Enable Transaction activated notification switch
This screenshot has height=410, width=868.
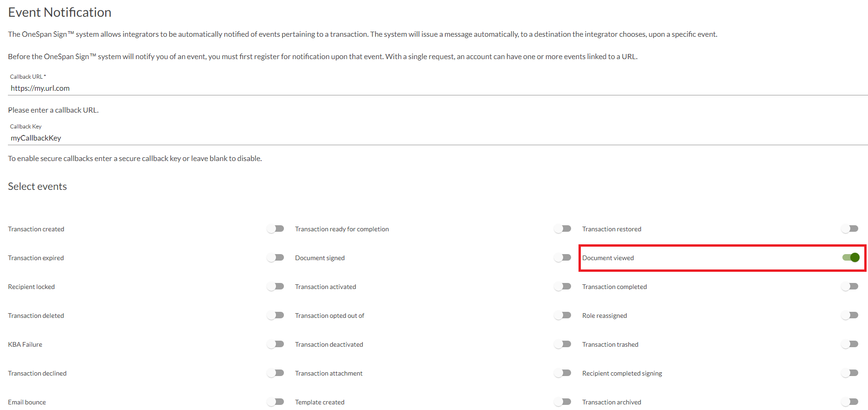(x=563, y=286)
